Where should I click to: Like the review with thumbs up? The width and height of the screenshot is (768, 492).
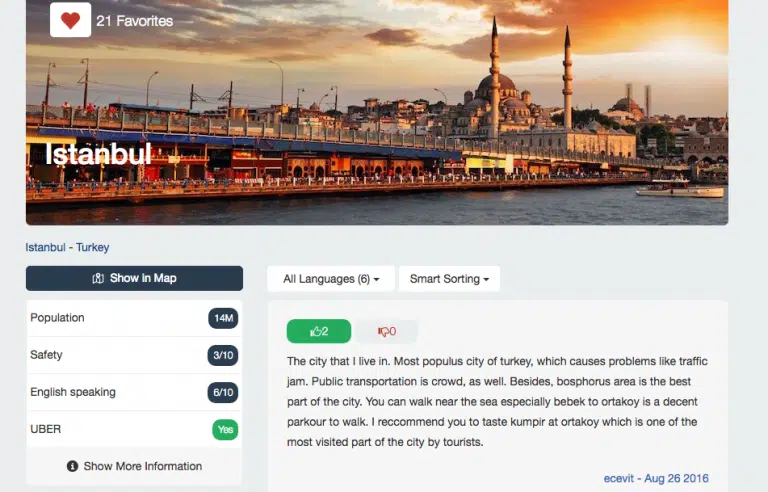(x=319, y=331)
